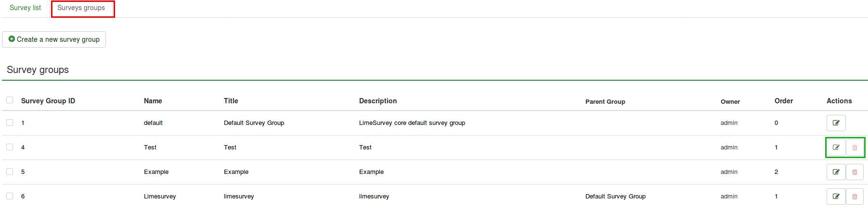Mark the Limesurvey group row checkbox

coord(10,196)
